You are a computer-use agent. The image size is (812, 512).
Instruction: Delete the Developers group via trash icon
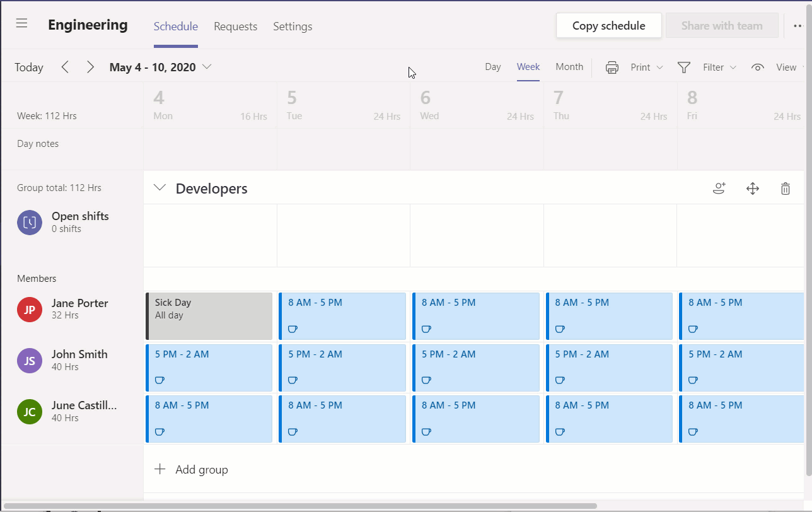click(785, 188)
